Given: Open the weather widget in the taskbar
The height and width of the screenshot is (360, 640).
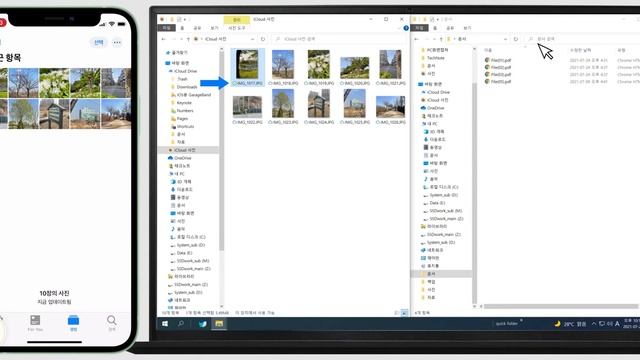Looking at the screenshot, I should [x=570, y=324].
